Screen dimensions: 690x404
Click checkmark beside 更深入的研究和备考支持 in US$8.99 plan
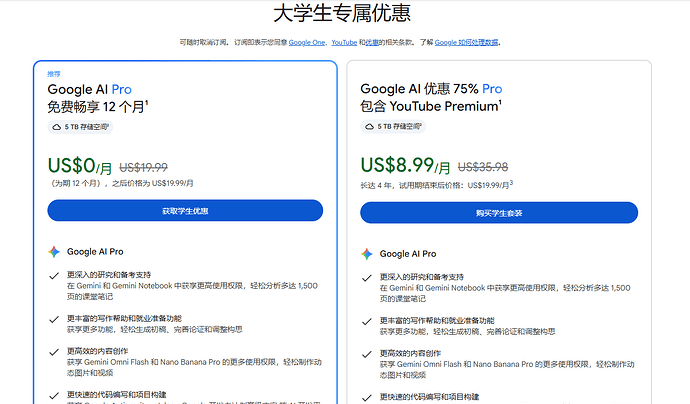coord(367,278)
